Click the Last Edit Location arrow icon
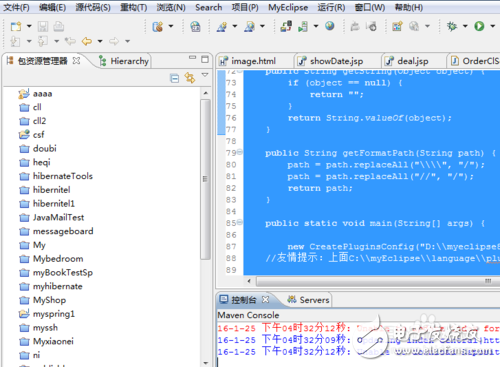 tap(70, 41)
